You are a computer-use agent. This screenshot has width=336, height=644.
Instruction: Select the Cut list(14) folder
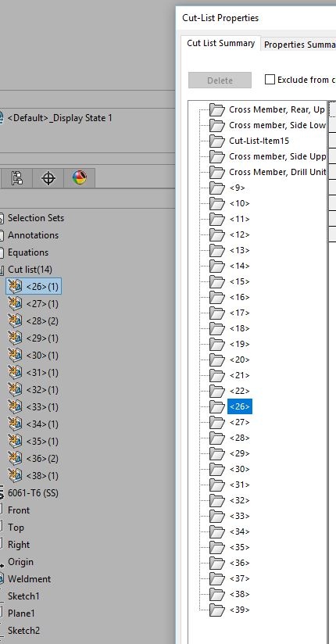click(x=30, y=270)
